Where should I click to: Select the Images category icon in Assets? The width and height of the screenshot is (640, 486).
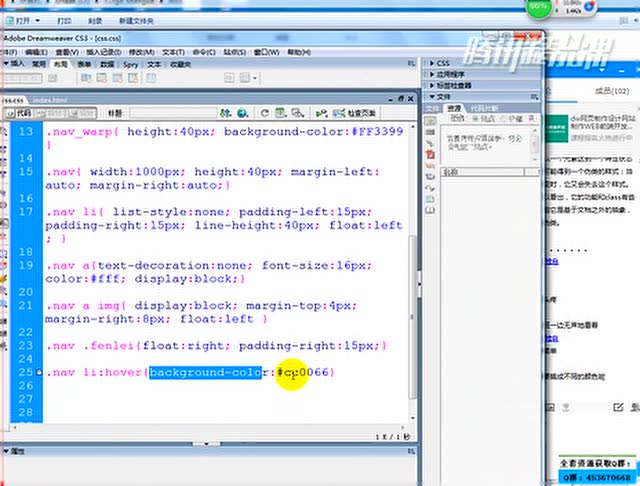click(431, 121)
